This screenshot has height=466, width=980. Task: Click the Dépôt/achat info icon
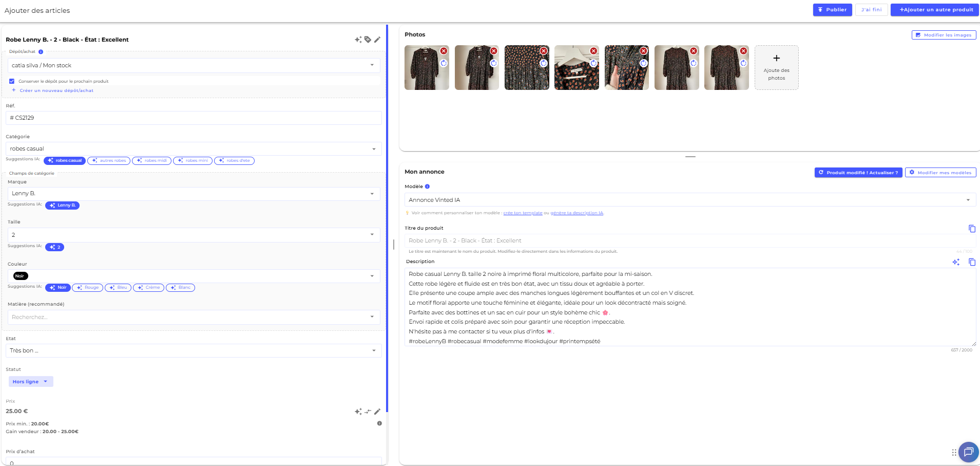click(41, 52)
